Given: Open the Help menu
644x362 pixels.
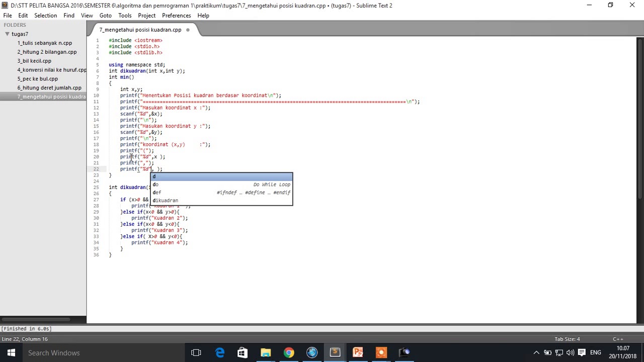Looking at the screenshot, I should pos(203,16).
